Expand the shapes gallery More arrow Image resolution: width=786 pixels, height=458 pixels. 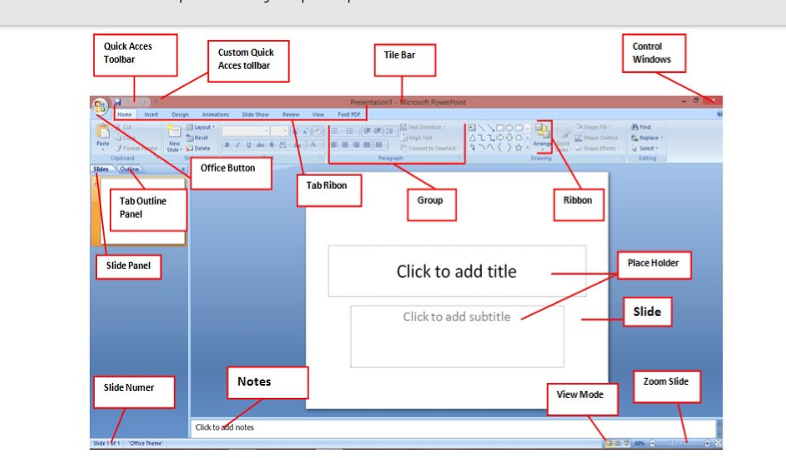coord(527,147)
